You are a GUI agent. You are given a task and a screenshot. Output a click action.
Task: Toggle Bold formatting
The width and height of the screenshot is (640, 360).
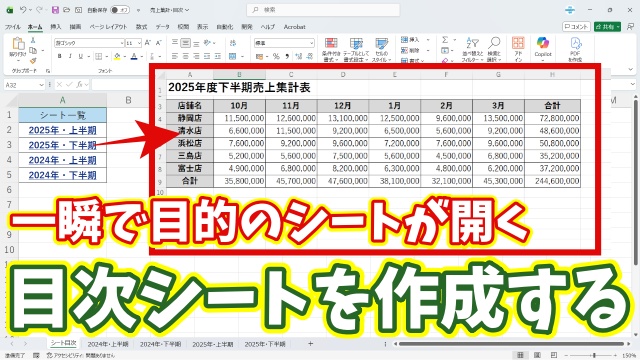(x=60, y=56)
